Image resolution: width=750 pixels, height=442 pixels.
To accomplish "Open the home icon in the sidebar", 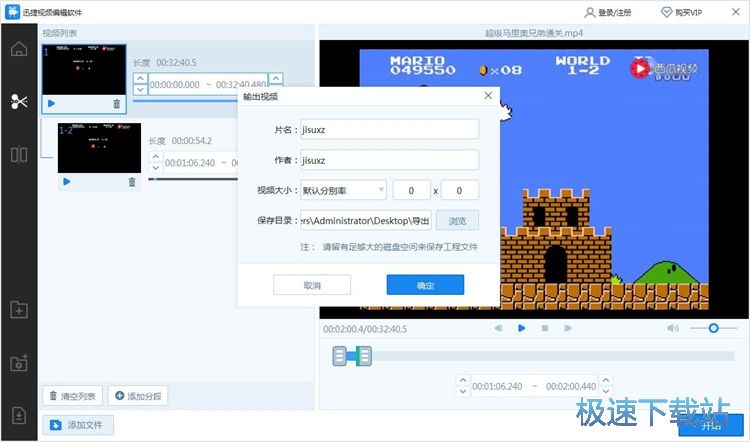I will coord(19,49).
